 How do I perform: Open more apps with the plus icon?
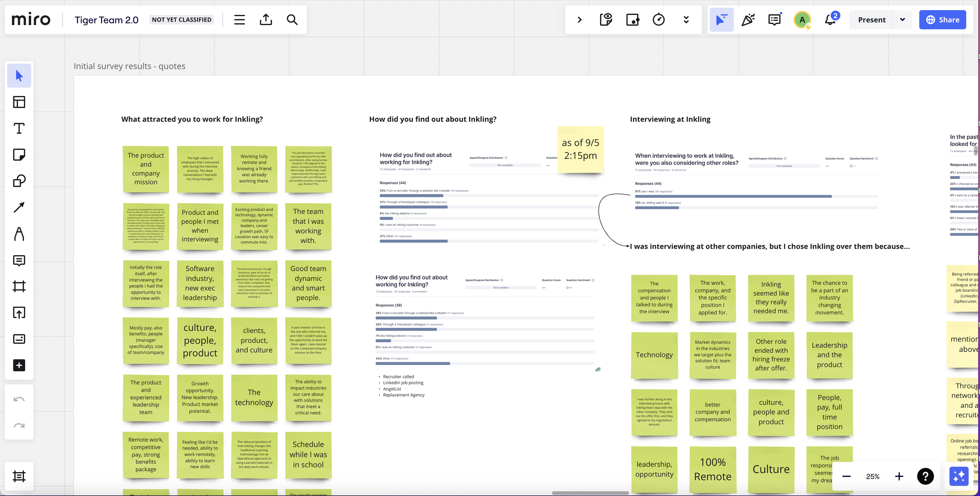(x=19, y=365)
